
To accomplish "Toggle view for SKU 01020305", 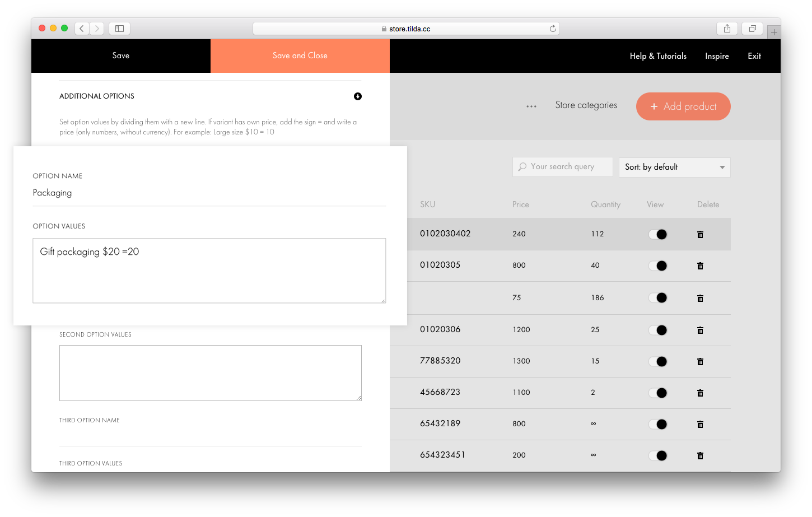I will (x=657, y=266).
